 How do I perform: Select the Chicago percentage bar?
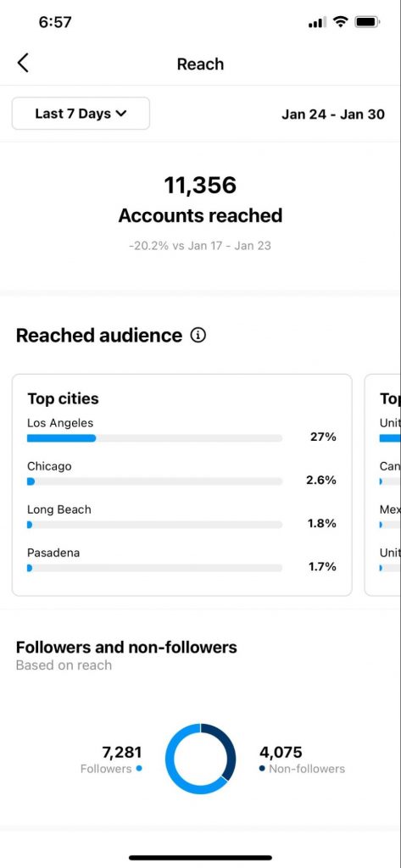click(154, 481)
